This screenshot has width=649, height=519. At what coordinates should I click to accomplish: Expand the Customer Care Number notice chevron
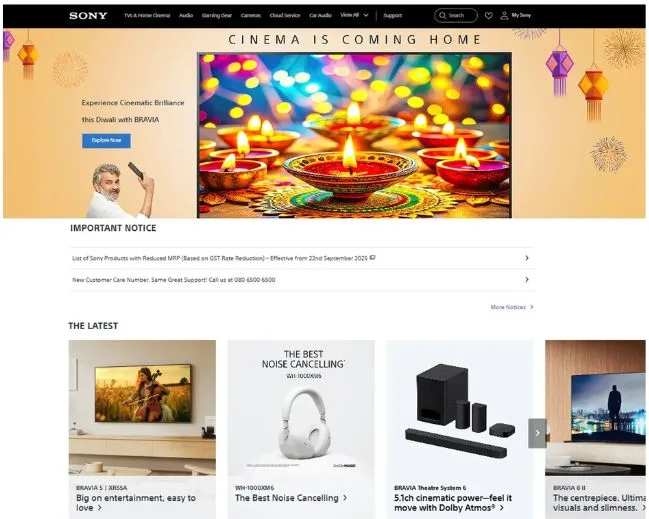click(527, 279)
